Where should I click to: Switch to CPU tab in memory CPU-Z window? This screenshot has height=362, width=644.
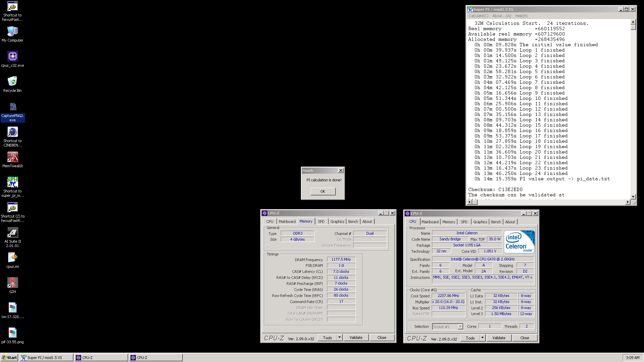click(270, 222)
